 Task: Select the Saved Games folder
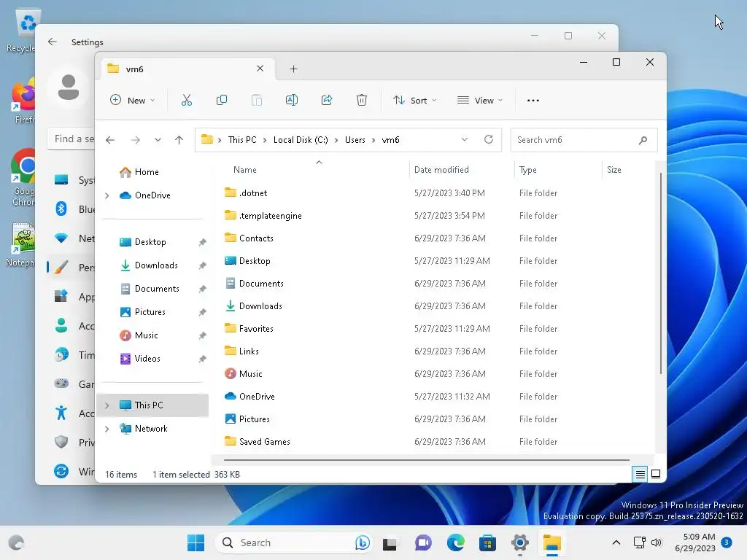click(x=264, y=441)
